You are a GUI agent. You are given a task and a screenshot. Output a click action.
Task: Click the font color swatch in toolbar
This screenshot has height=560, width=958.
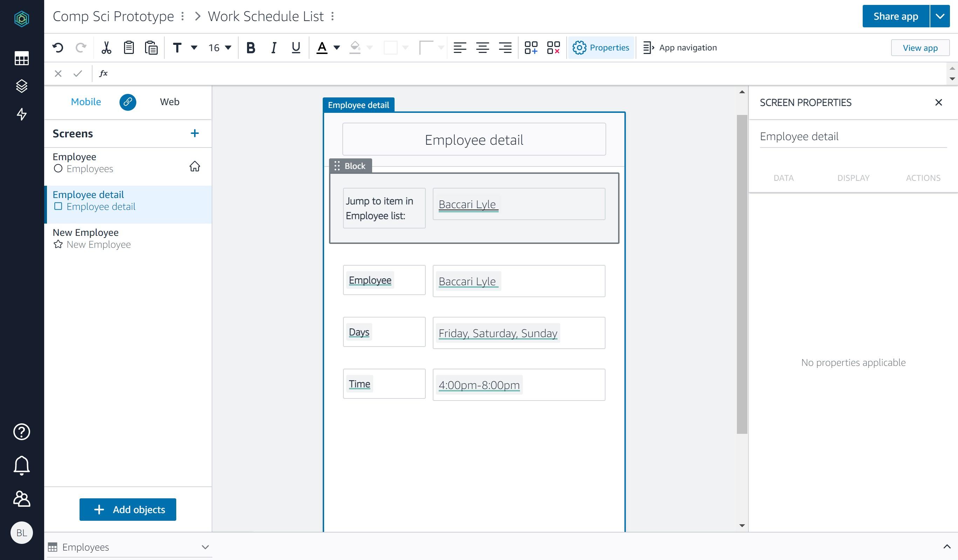pos(322,47)
